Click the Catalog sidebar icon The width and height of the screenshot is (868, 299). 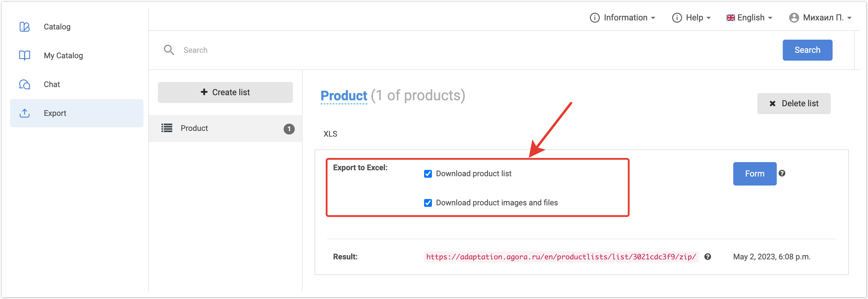25,27
